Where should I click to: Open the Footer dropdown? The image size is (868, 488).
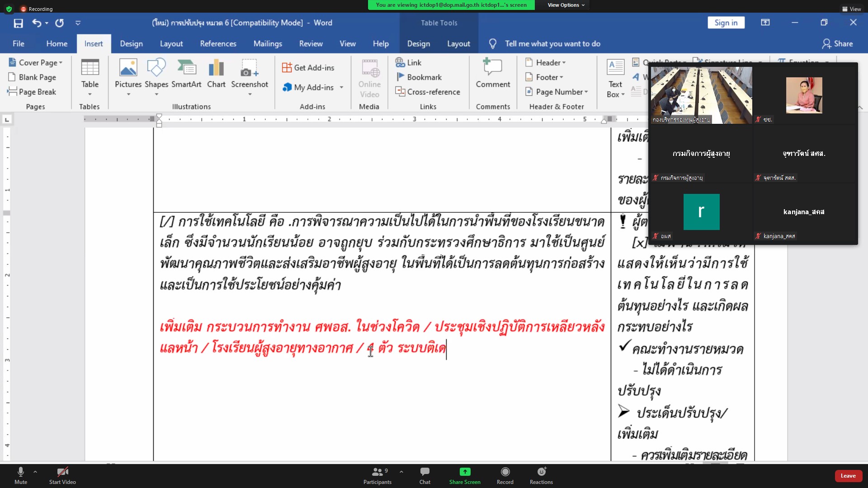(x=544, y=77)
